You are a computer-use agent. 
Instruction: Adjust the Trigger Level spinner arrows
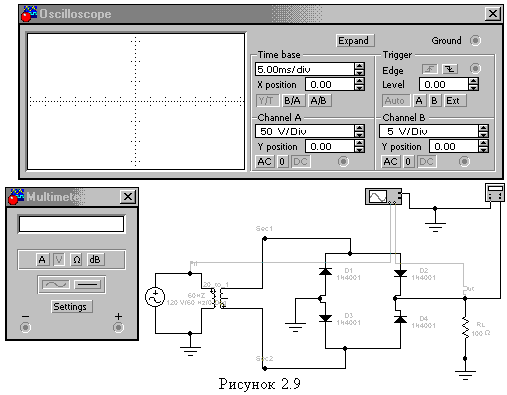tap(473, 84)
